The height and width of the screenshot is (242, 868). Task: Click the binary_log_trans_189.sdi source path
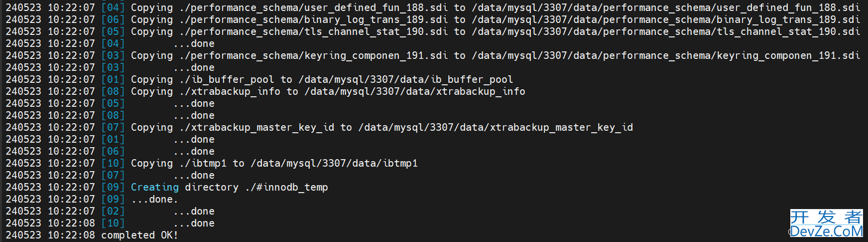coord(313,19)
